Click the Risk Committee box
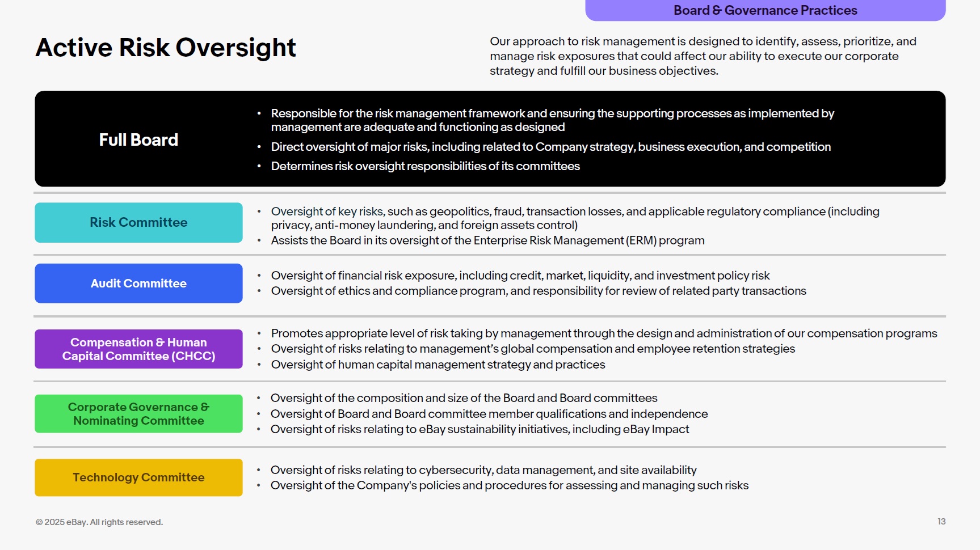The height and width of the screenshot is (550, 980). (x=138, y=222)
